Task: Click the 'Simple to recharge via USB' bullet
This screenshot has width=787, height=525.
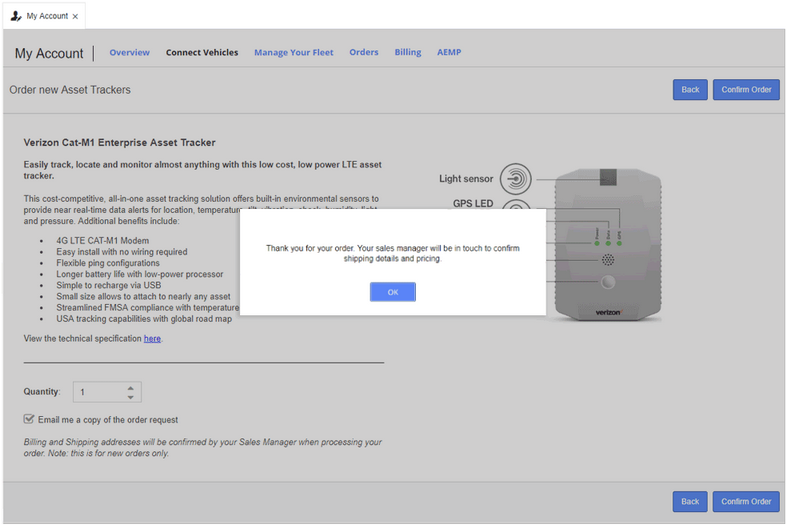Action: pyautogui.click(x=108, y=285)
